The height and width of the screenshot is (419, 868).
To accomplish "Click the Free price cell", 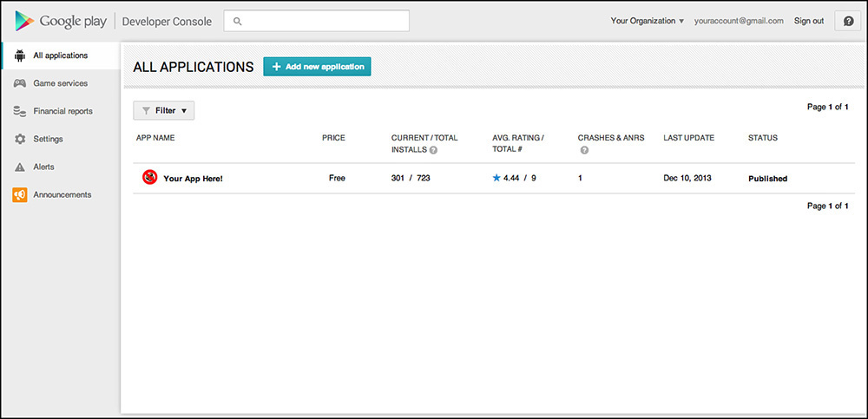I will point(337,178).
